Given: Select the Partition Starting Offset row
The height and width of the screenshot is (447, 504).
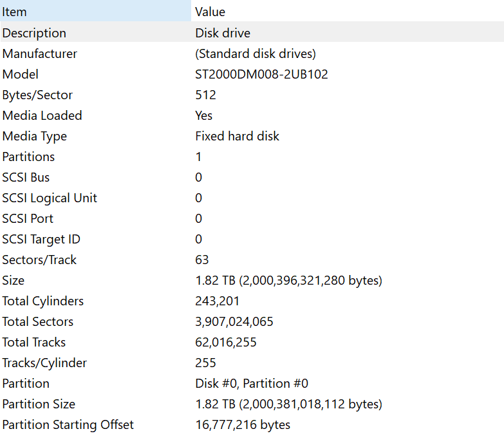Looking at the screenshot, I should click(x=68, y=424).
